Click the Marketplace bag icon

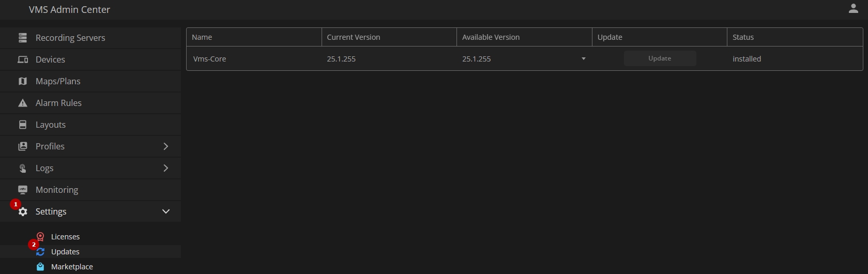(x=40, y=267)
